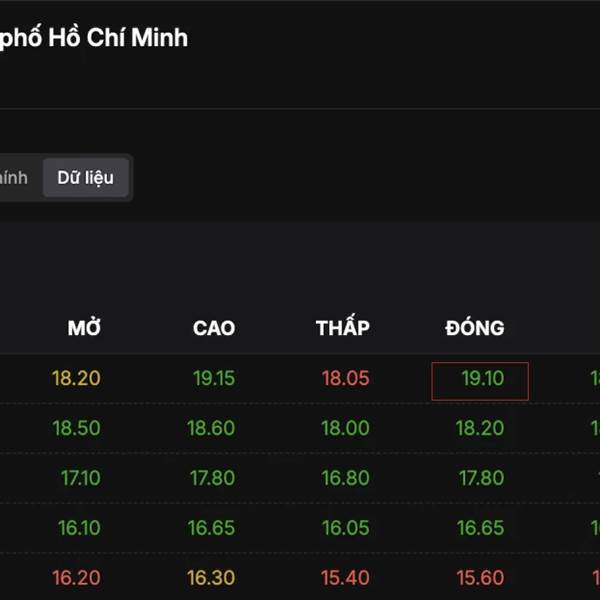The image size is (600, 600).
Task: Select the 16.05 low price cell
Action: pyautogui.click(x=345, y=528)
